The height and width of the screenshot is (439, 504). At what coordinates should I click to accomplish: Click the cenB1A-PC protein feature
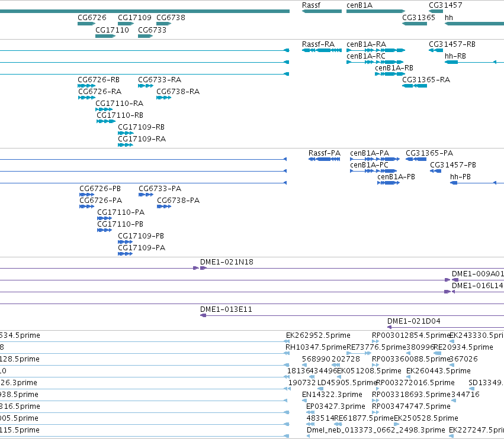(x=374, y=171)
